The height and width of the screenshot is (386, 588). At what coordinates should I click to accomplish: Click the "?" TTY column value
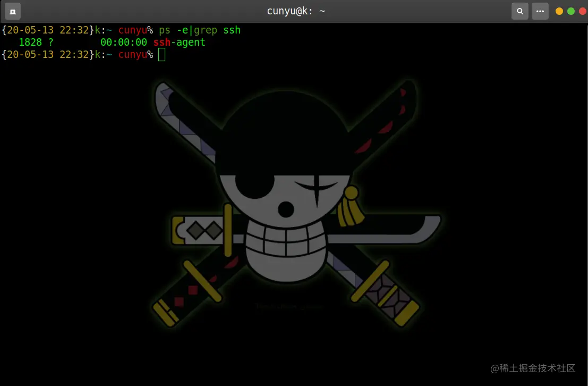pos(50,42)
